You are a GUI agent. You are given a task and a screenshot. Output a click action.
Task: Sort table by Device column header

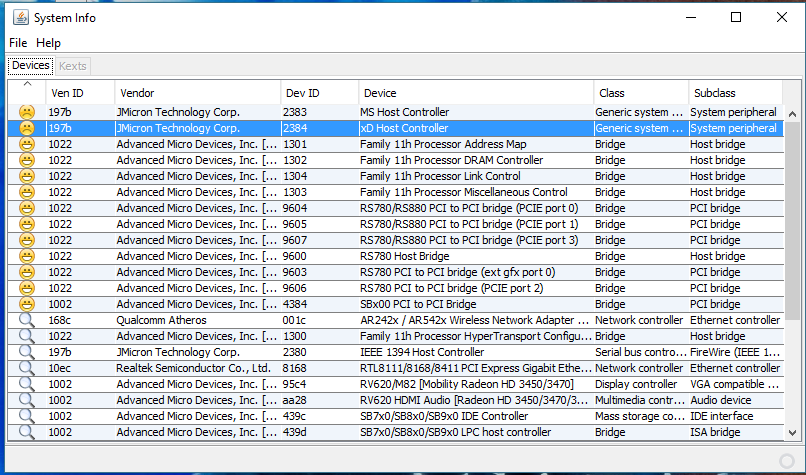click(477, 93)
